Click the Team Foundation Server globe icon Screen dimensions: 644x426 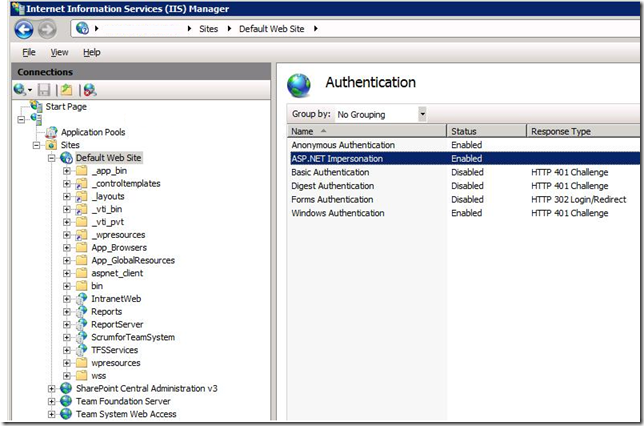point(66,401)
